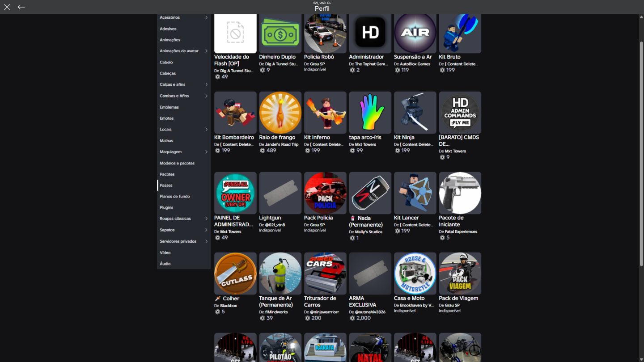Open the Policia Robô pass image
This screenshot has width=644, height=362.
(x=325, y=34)
